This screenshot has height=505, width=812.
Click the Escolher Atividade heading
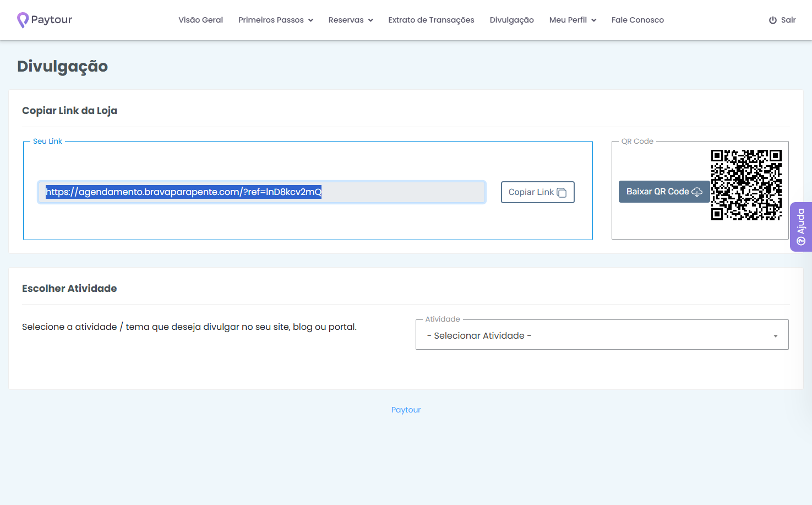69,289
